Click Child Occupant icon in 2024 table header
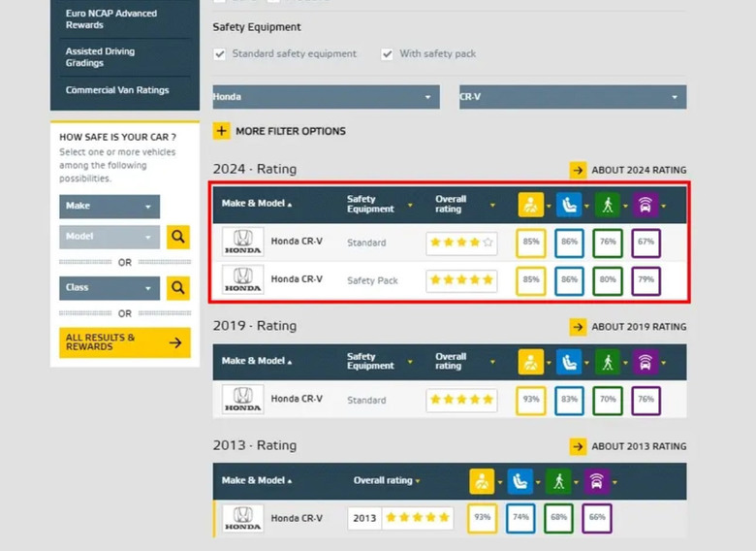Viewport: 756px width, 551px height. coord(569,205)
